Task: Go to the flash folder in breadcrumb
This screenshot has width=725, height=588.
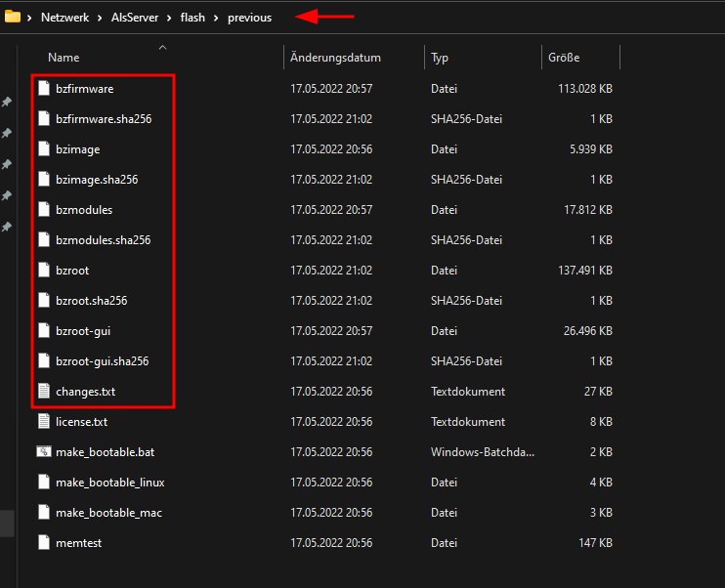Action: pyautogui.click(x=192, y=18)
